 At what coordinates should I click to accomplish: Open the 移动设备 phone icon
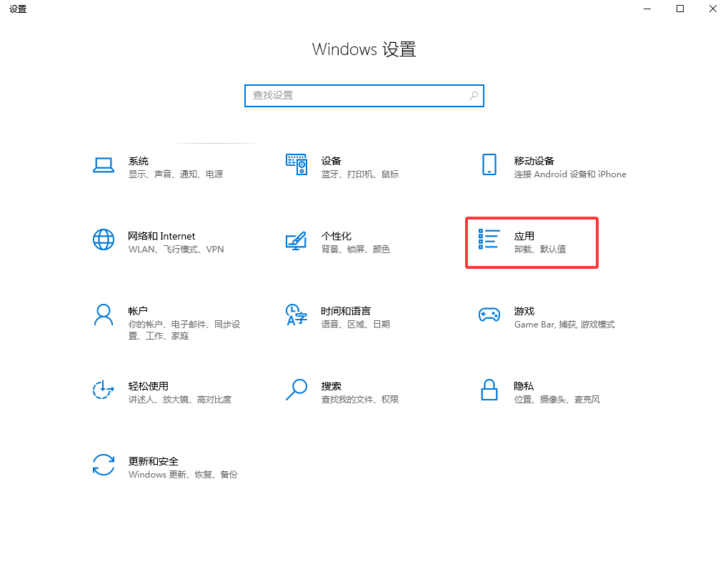pyautogui.click(x=489, y=164)
